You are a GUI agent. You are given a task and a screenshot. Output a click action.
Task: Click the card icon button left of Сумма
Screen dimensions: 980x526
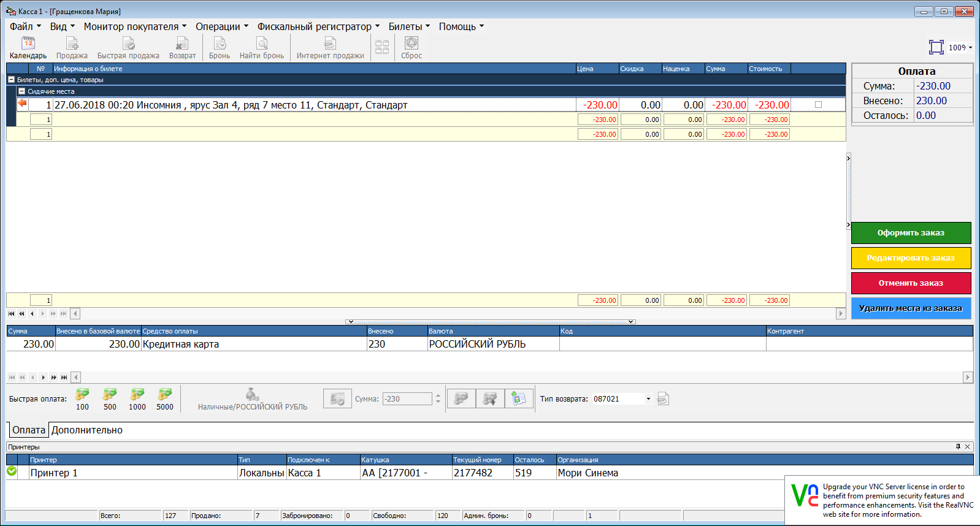[337, 398]
